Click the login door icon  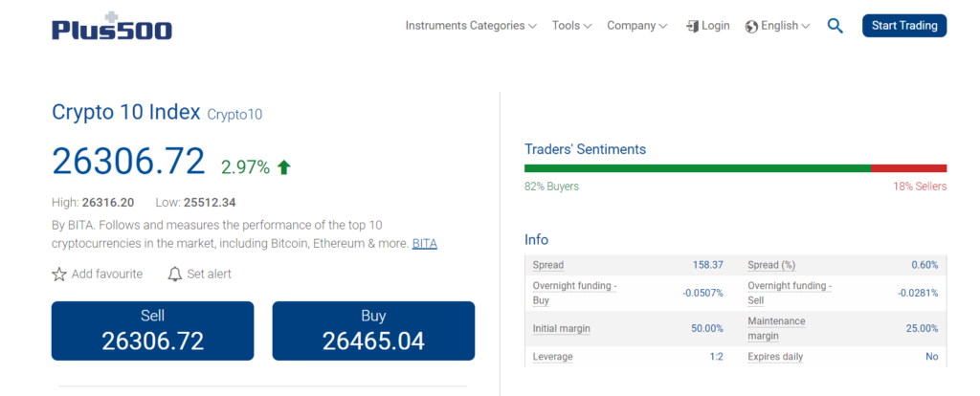692,26
